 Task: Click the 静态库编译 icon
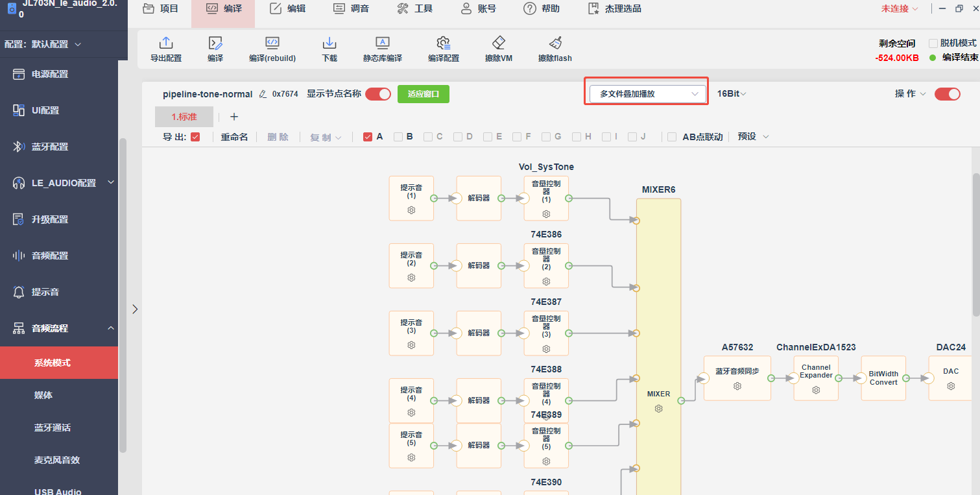click(383, 43)
